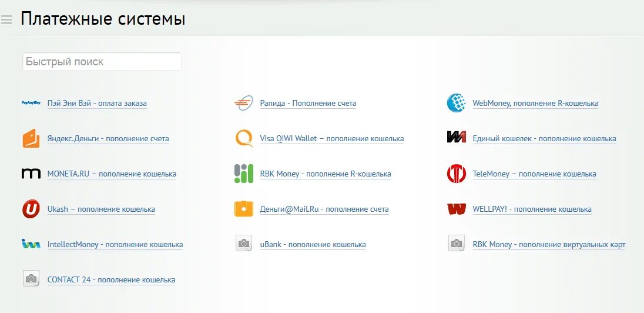Open Visa QIWI Wallet – пополнение кошелька link
644x313 pixels.
pos(332,139)
